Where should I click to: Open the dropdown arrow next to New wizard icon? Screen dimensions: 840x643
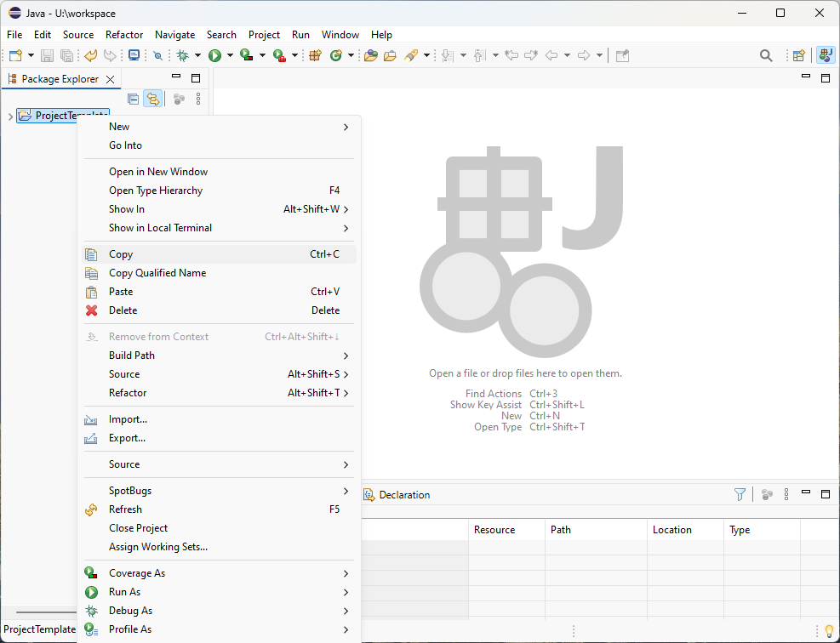point(31,56)
